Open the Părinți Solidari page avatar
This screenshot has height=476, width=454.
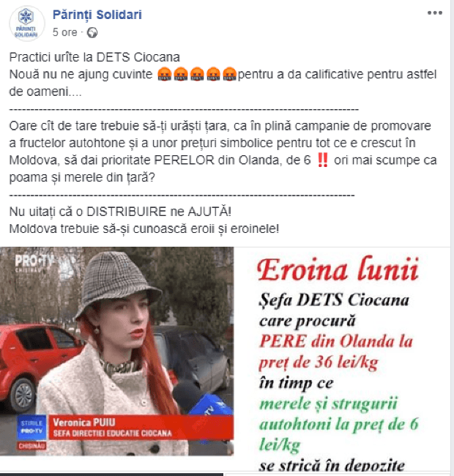point(26,23)
